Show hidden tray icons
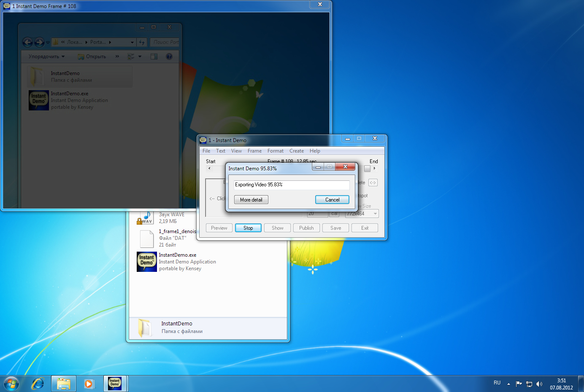This screenshot has height=392, width=584. [508, 384]
